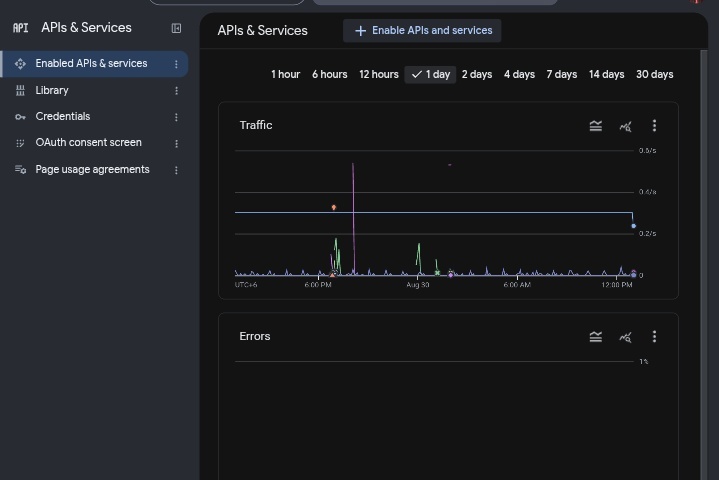Select the 2 days time range
This screenshot has height=480, width=719.
pyautogui.click(x=477, y=74)
